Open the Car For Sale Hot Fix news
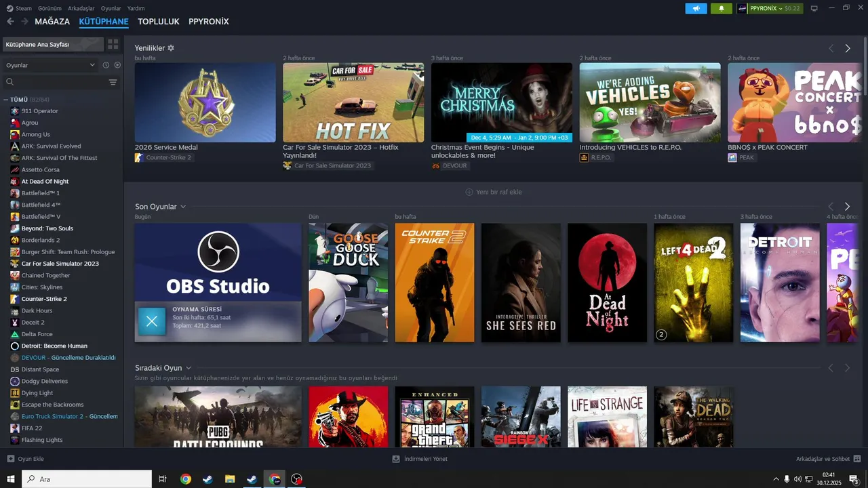 point(353,103)
